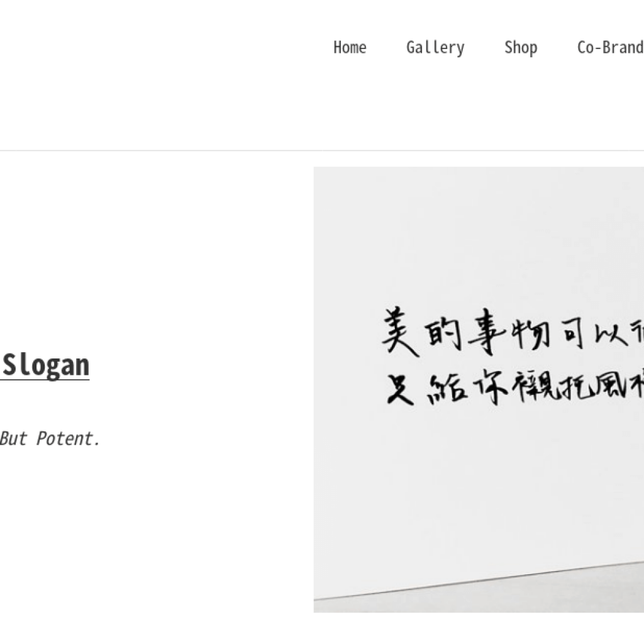Click the 物 character in the first line

click(531, 333)
